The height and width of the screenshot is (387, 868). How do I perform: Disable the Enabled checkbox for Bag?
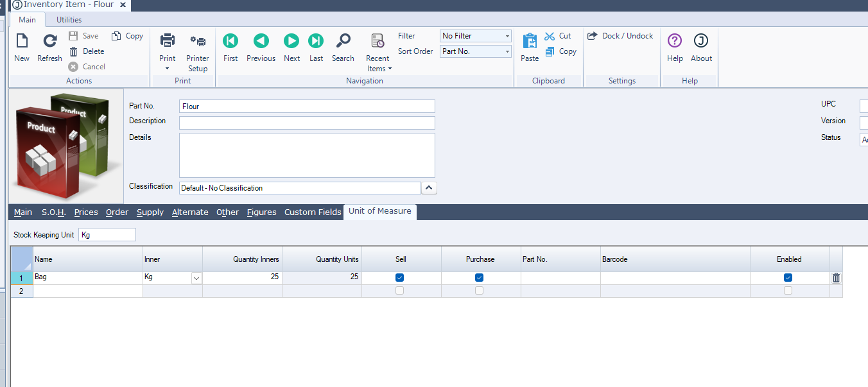tap(788, 278)
